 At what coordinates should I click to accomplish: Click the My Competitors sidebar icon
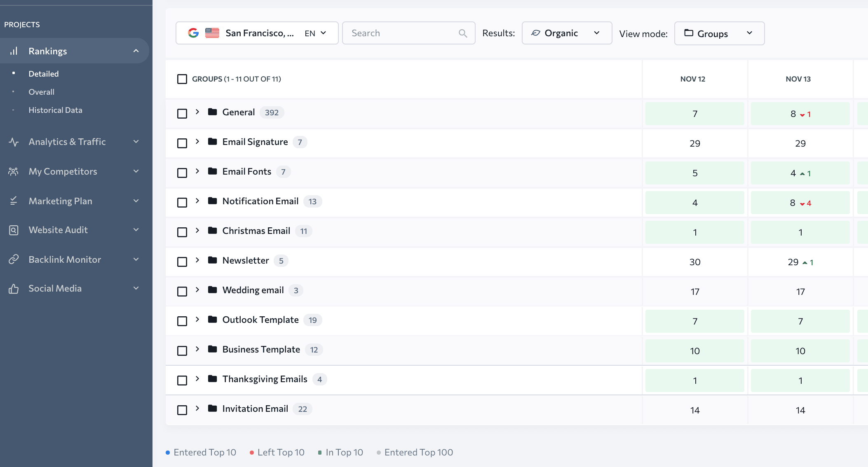(x=13, y=170)
